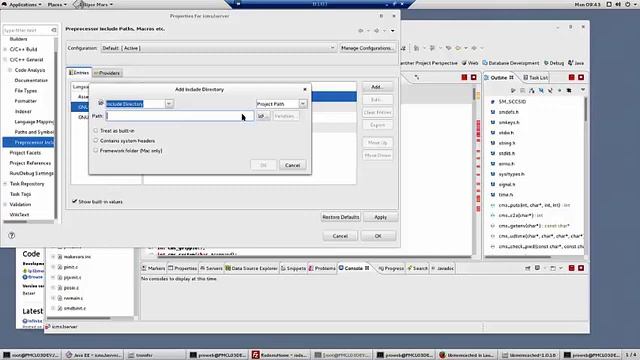This screenshot has height=360, width=640.
Task: Check Contains system headers option
Action: coord(96,140)
